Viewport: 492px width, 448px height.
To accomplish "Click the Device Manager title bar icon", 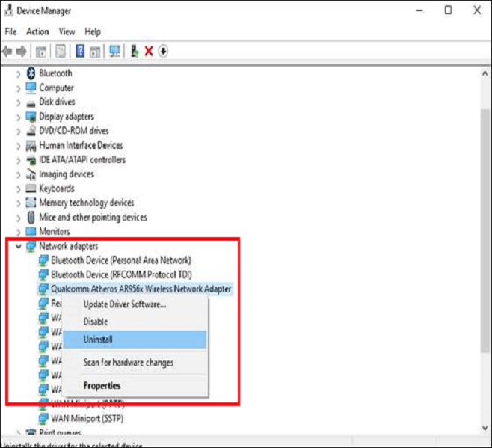I will pos(8,10).
